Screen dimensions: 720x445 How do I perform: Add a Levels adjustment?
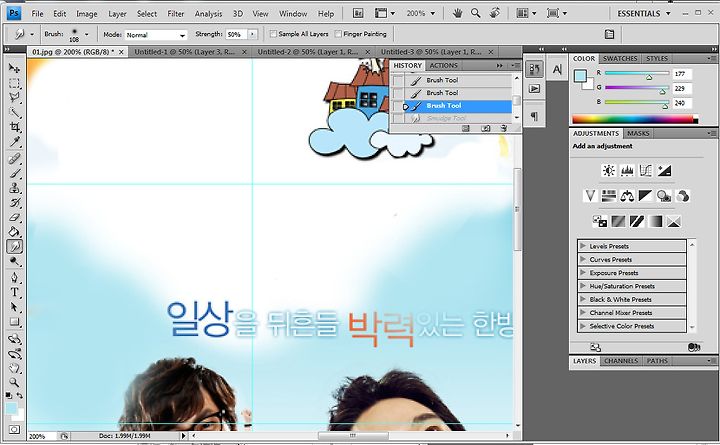627,171
